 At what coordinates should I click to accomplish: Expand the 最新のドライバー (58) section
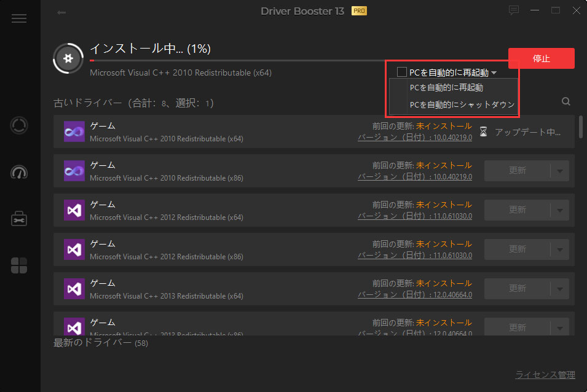[x=101, y=343]
